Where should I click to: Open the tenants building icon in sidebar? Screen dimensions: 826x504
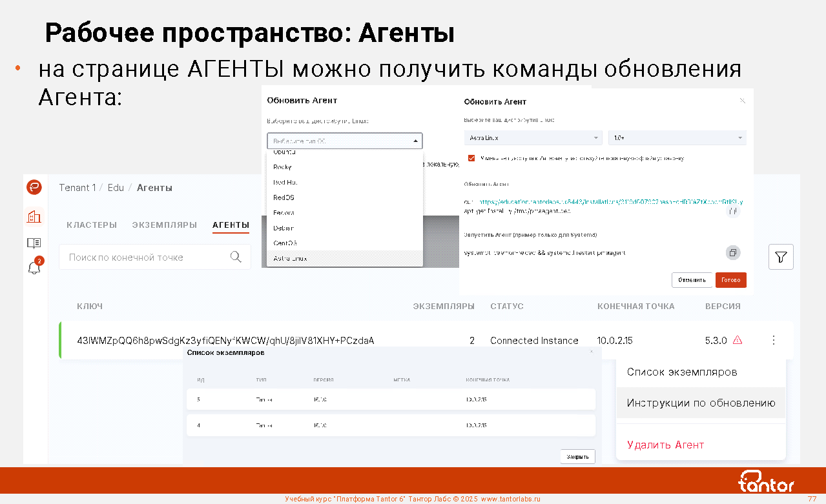coord(34,217)
